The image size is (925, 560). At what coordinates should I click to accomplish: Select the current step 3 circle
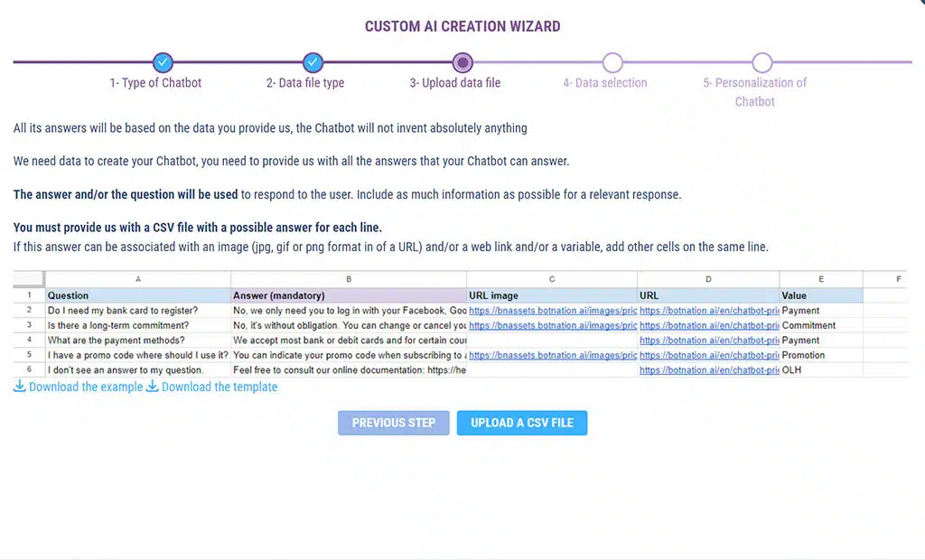coord(462,62)
